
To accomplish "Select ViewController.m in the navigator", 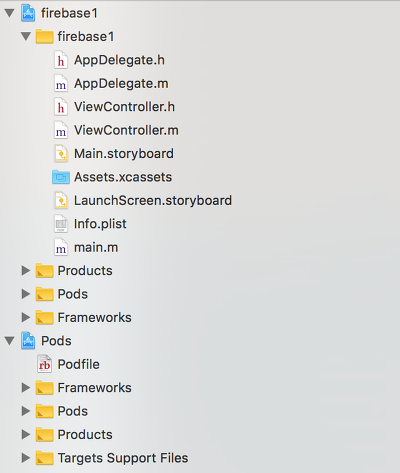I will click(126, 130).
